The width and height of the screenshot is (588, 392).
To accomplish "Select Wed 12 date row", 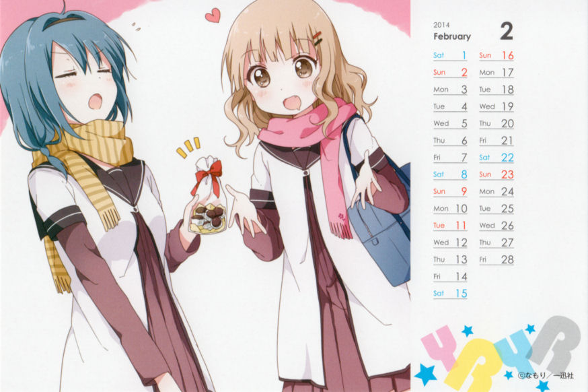I will pyautogui.click(x=450, y=242).
